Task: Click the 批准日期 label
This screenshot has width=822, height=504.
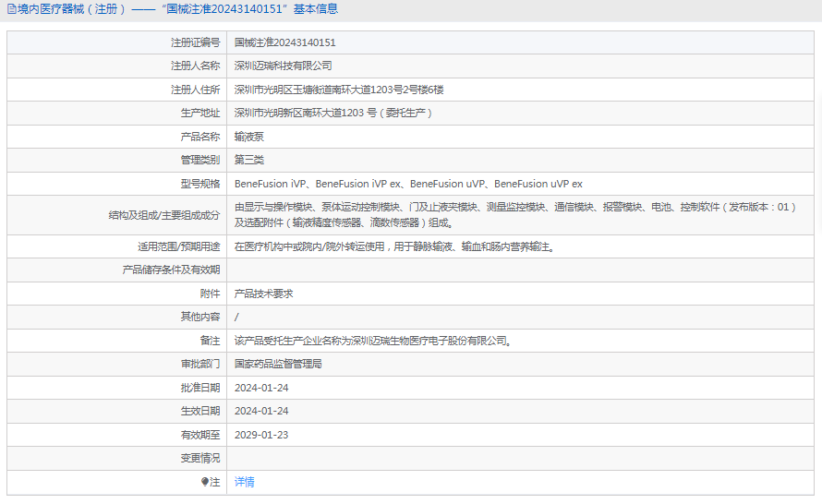Action: (x=200, y=388)
